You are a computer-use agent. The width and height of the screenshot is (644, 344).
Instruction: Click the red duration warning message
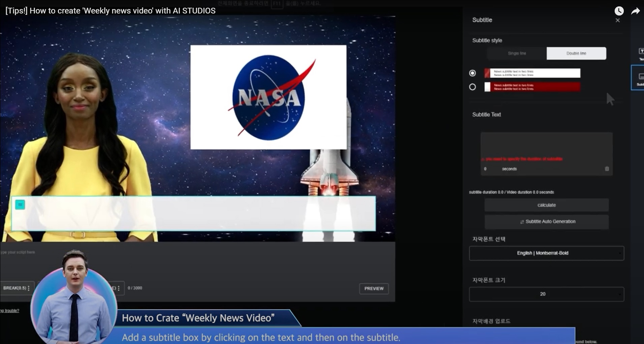pos(522,159)
